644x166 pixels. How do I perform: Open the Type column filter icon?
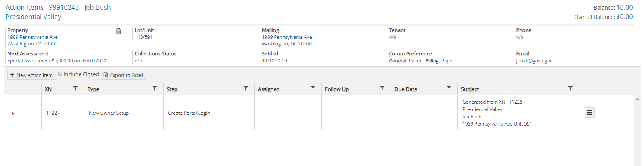click(x=155, y=88)
